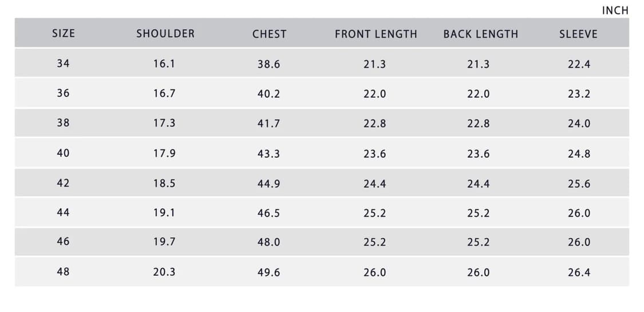This screenshot has width=644, height=312.
Task: Click chest value 41.7 for size 38
Action: [268, 123]
